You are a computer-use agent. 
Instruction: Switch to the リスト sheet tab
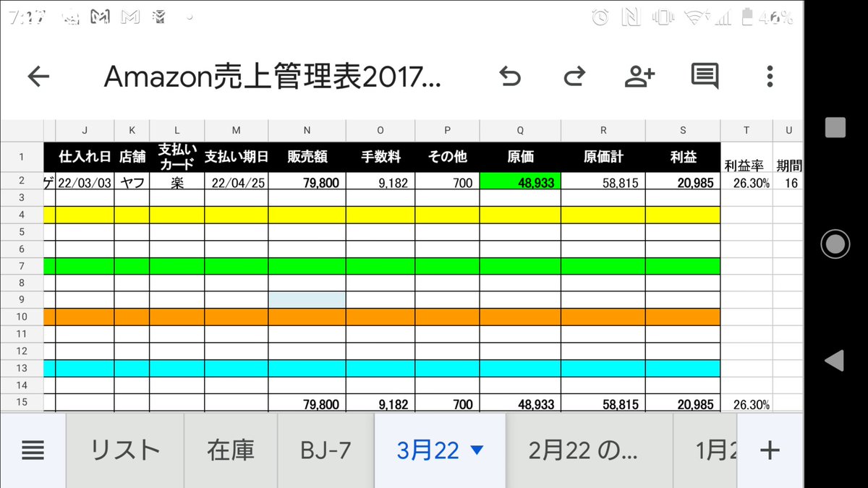tap(125, 450)
